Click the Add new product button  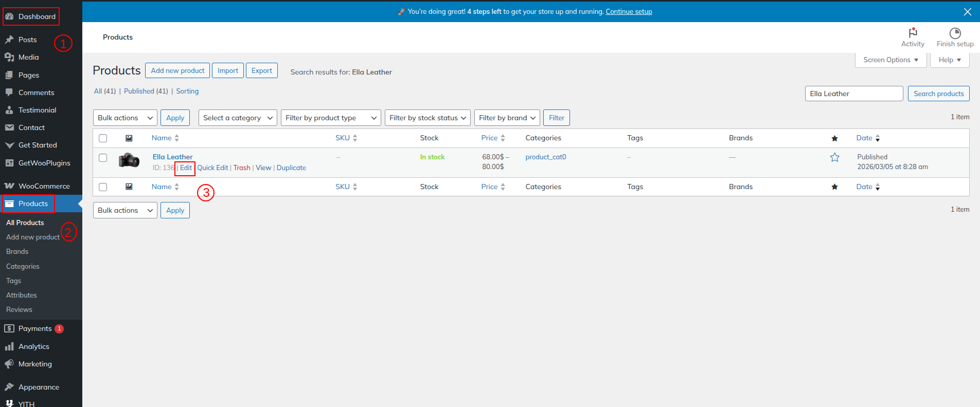click(177, 70)
